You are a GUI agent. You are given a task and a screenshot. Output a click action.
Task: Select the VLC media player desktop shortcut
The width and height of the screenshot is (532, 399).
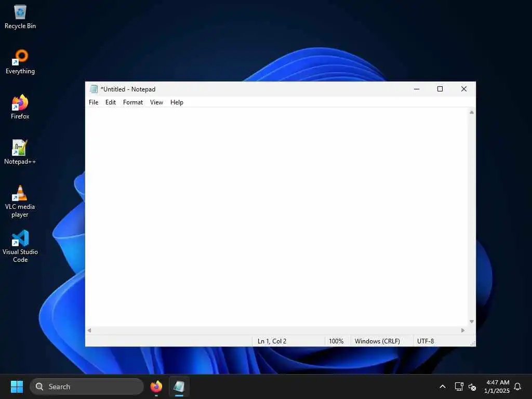[20, 202]
